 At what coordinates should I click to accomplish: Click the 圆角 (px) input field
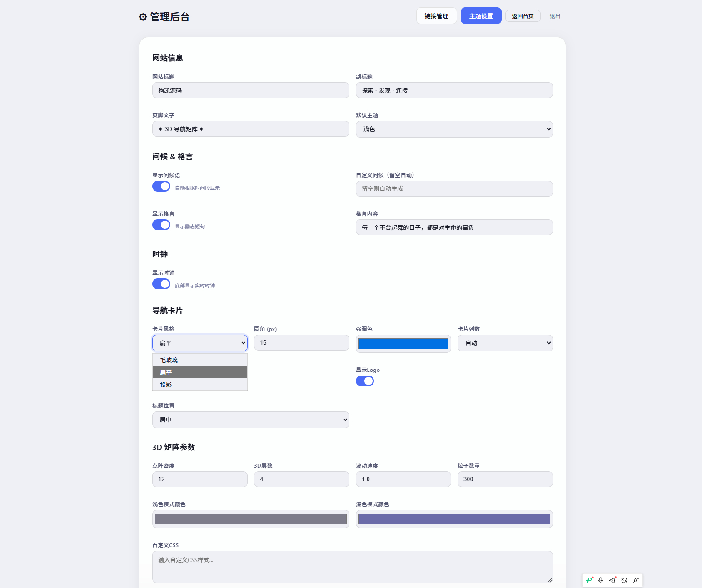point(302,342)
